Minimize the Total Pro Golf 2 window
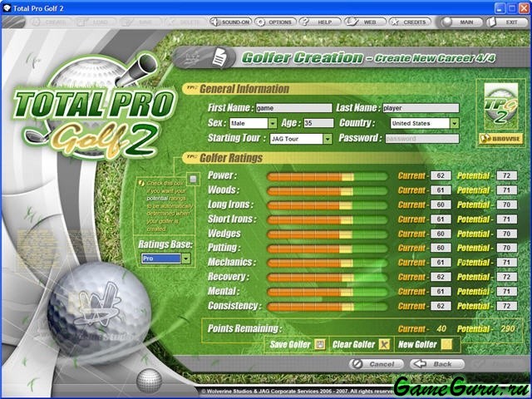 click(500, 8)
